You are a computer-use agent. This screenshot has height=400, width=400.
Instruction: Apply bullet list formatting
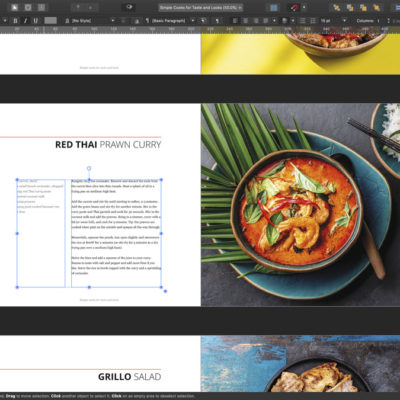tap(303, 21)
